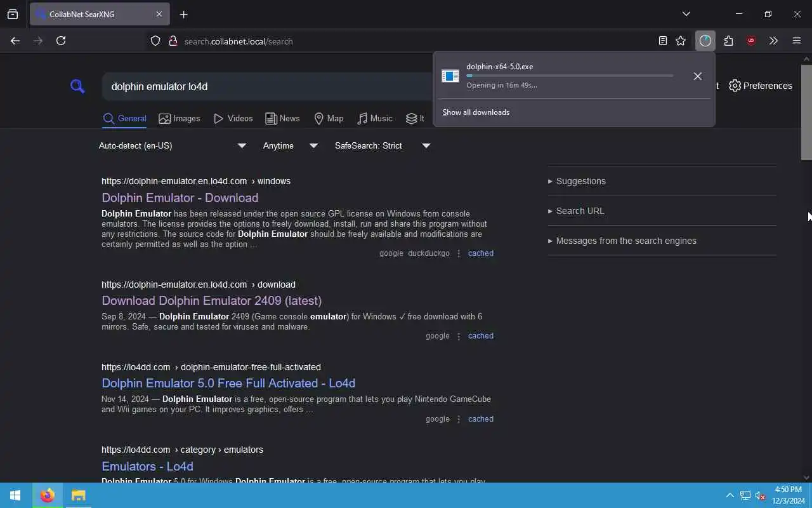Switch to the Music tab
The width and height of the screenshot is (812, 508).
pyautogui.click(x=374, y=119)
